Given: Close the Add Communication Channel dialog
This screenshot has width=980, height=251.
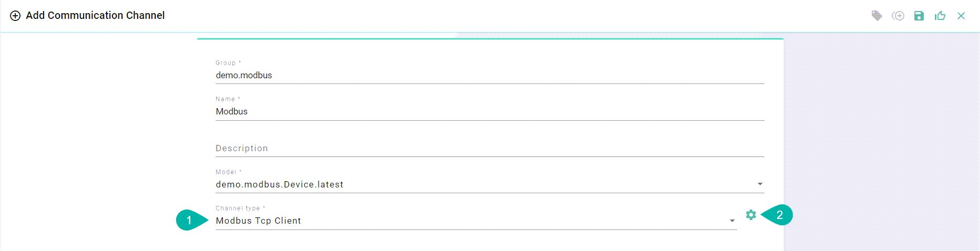Looking at the screenshot, I should coord(961,16).
